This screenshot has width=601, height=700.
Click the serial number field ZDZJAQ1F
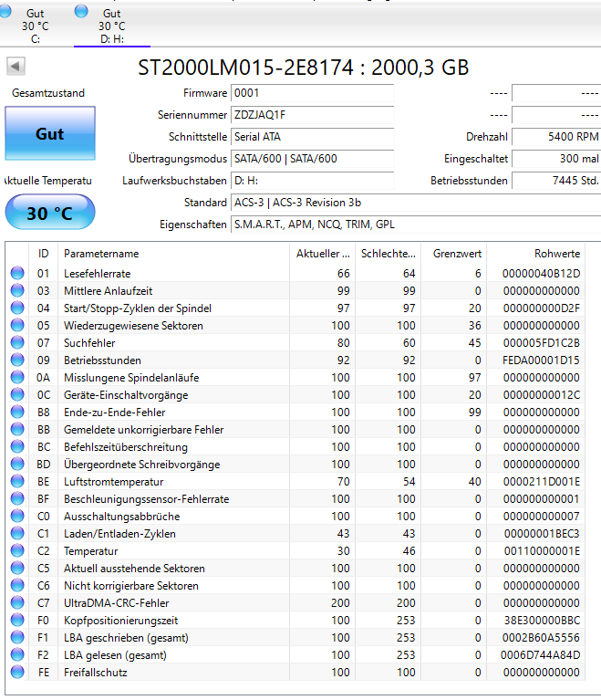[312, 115]
